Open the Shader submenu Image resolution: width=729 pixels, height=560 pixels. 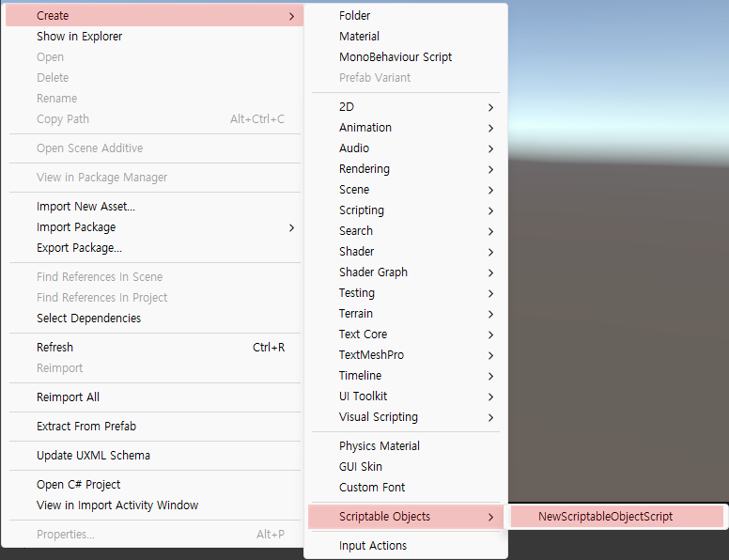point(406,252)
